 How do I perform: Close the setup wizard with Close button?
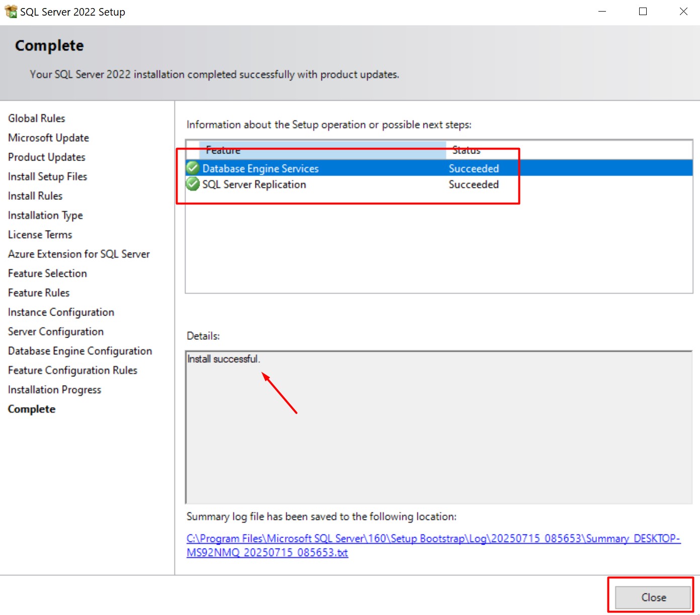[653, 597]
